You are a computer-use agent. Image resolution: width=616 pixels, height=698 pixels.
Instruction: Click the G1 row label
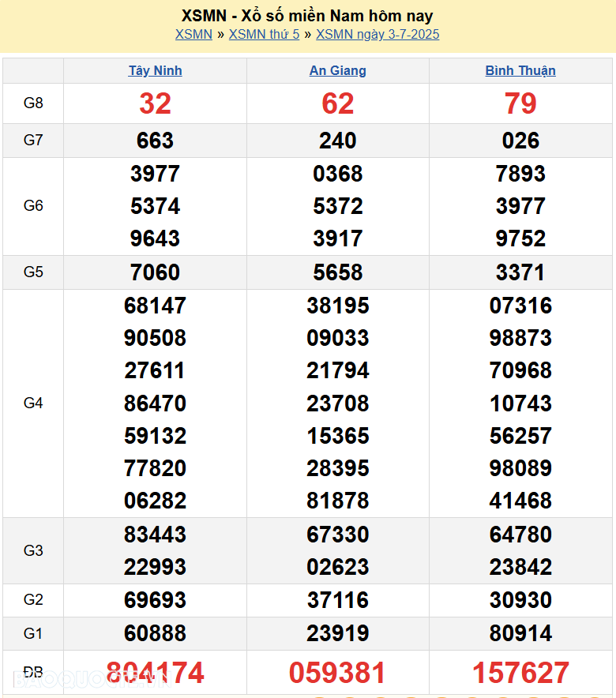pos(33,633)
